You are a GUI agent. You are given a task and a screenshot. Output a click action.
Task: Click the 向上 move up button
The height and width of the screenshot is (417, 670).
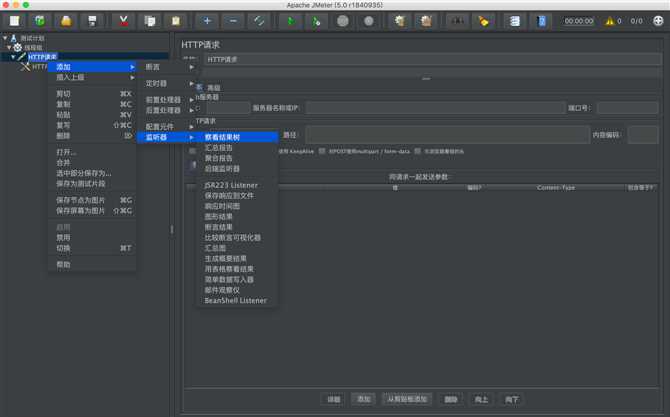[481, 399]
